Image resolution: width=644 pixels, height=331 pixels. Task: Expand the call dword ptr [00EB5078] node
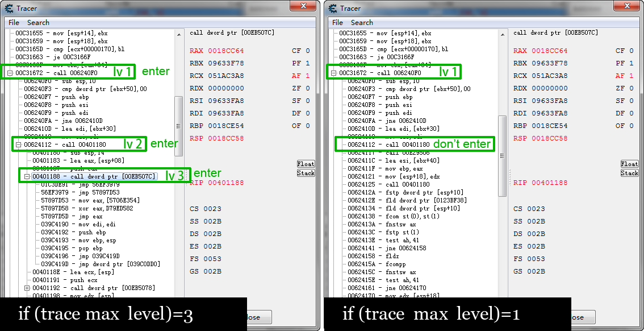tap(27, 288)
